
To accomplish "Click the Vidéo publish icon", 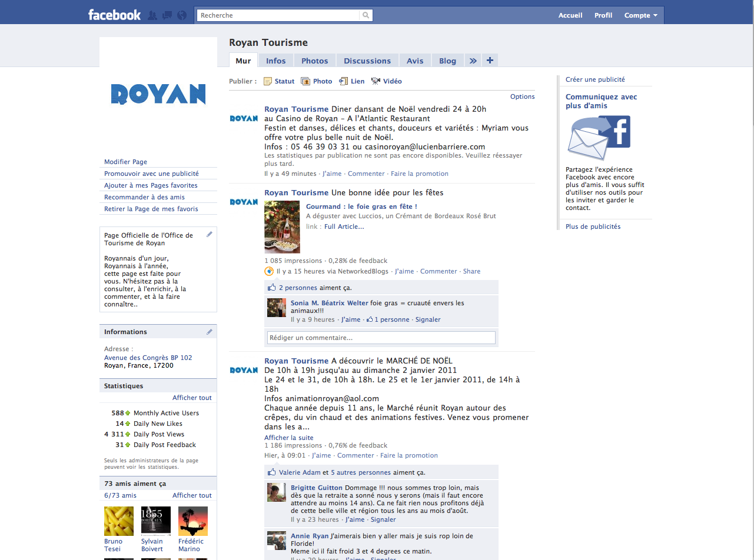I will click(376, 81).
